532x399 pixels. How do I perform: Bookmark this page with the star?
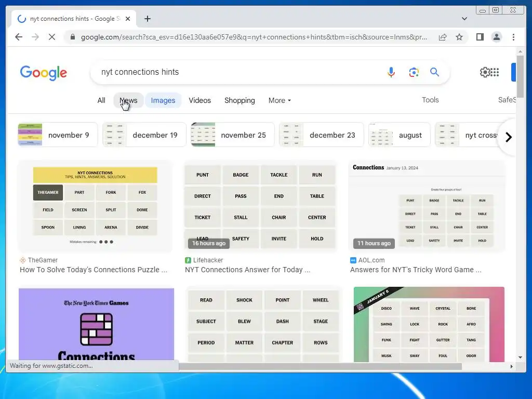coord(459,37)
